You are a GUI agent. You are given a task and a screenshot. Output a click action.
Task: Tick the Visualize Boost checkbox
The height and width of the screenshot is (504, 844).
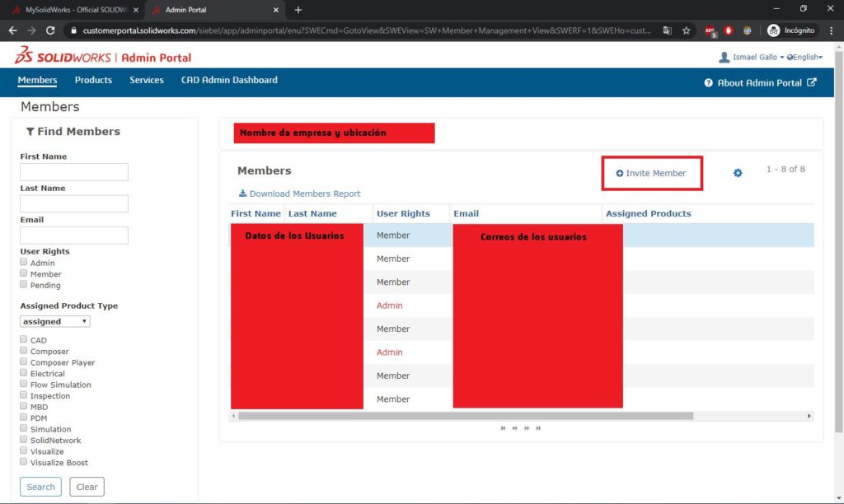pos(23,461)
